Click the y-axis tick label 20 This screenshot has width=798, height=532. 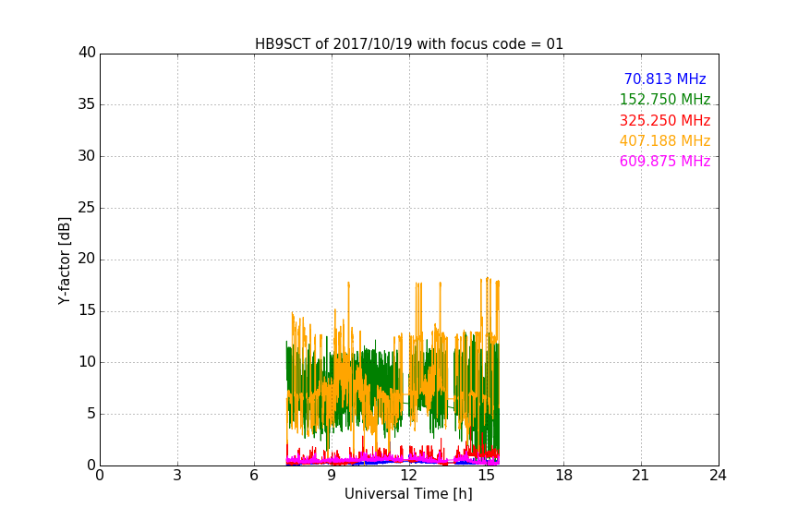(x=87, y=259)
